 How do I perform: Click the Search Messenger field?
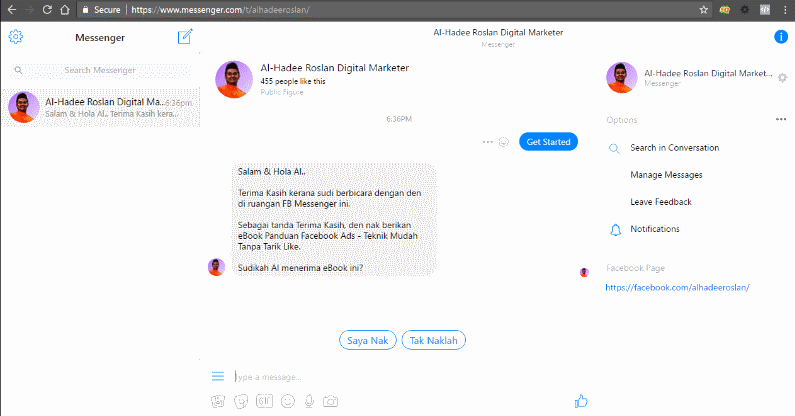pos(100,70)
